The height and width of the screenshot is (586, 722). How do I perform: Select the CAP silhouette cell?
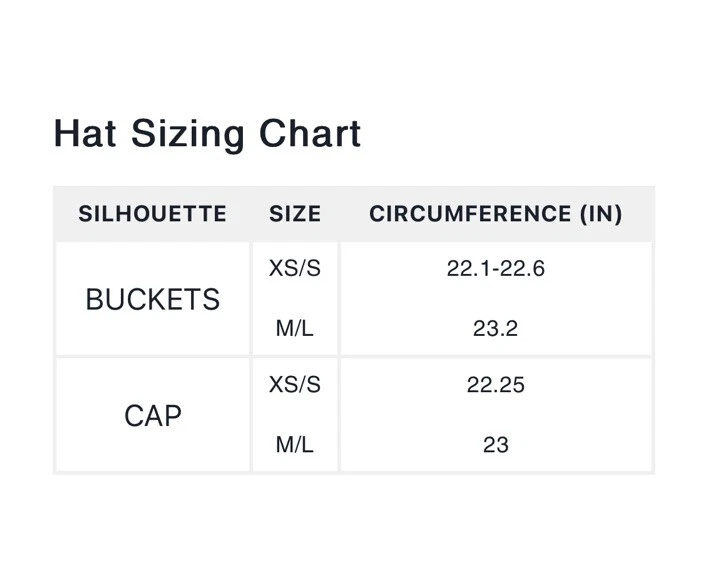point(153,416)
